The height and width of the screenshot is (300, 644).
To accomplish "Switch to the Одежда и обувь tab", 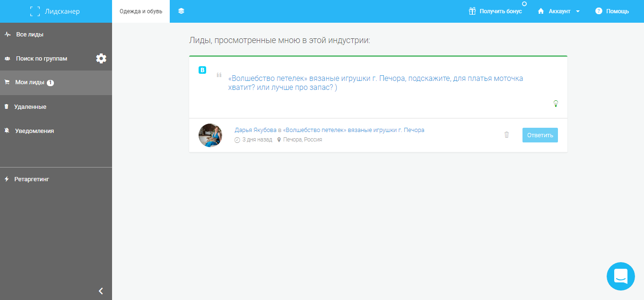I will tap(141, 11).
